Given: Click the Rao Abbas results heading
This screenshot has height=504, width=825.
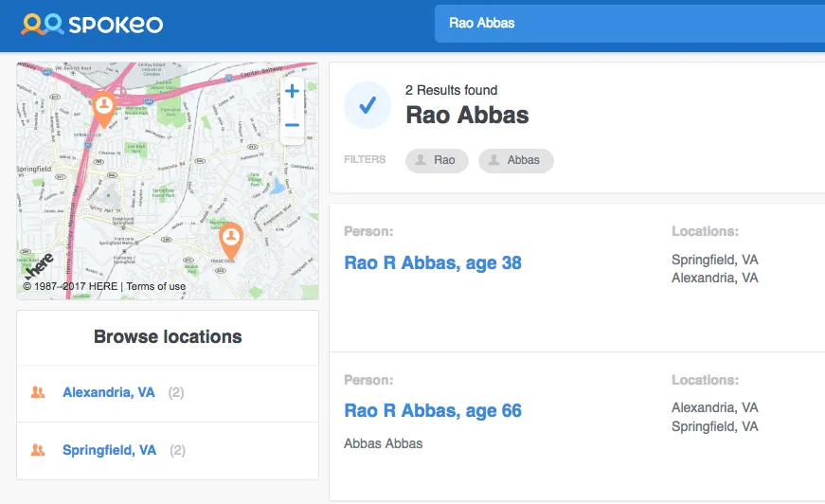Looking at the screenshot, I should pyautogui.click(x=467, y=116).
